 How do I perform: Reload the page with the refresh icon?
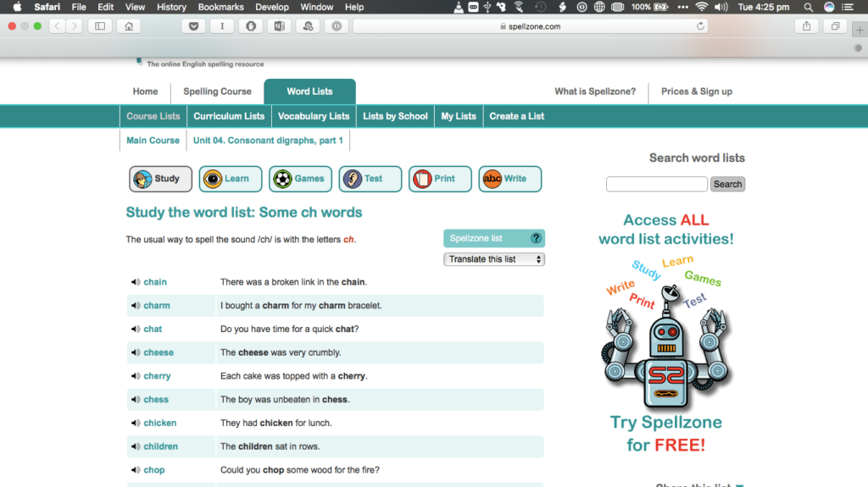point(700,26)
